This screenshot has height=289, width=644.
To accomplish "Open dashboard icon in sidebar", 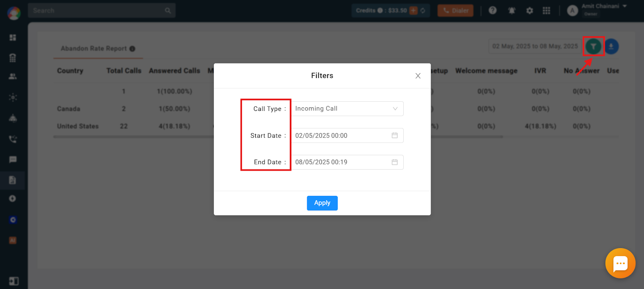I will [x=13, y=37].
